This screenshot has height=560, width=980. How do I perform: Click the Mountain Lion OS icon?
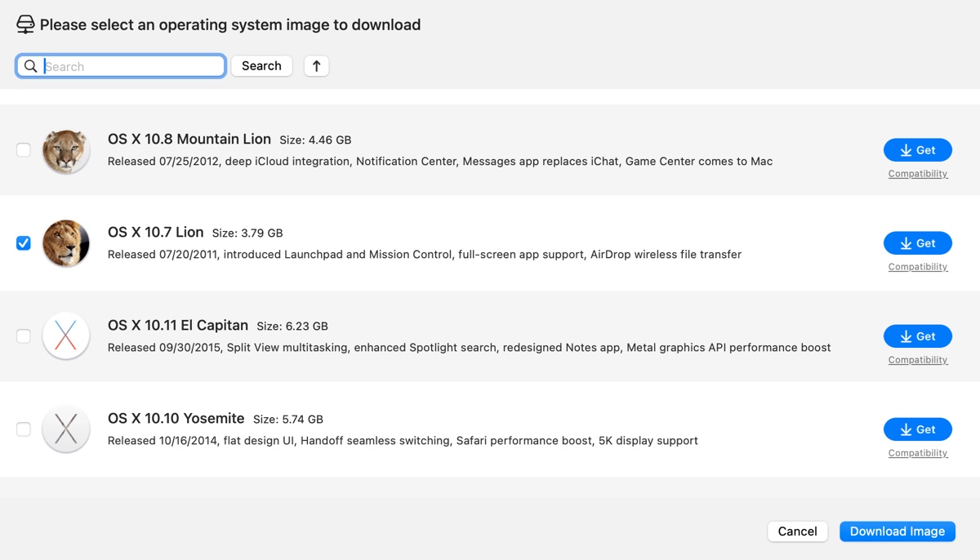click(x=66, y=151)
